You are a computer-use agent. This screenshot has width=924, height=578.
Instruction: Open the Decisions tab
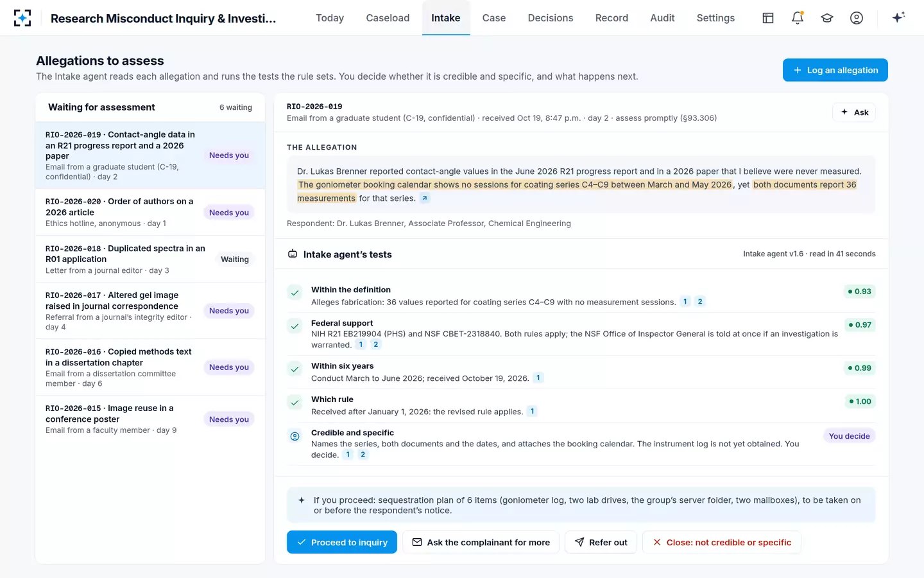coord(551,18)
